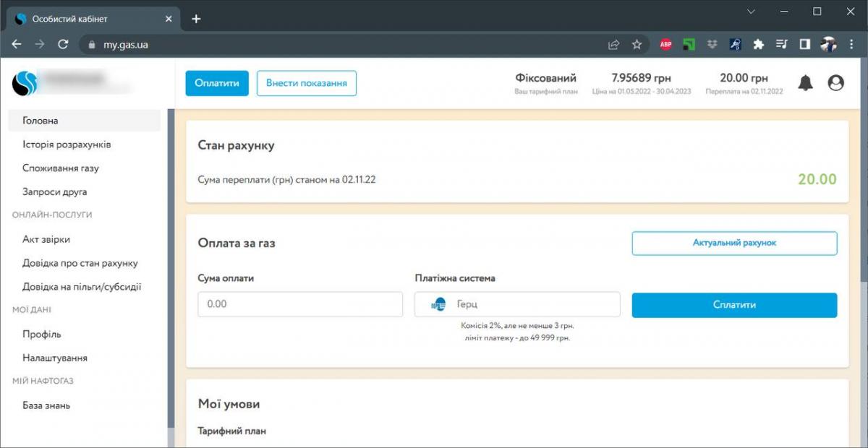868x448 pixels.
Task: Expand the Платіжна система payment selector
Action: coord(517,304)
